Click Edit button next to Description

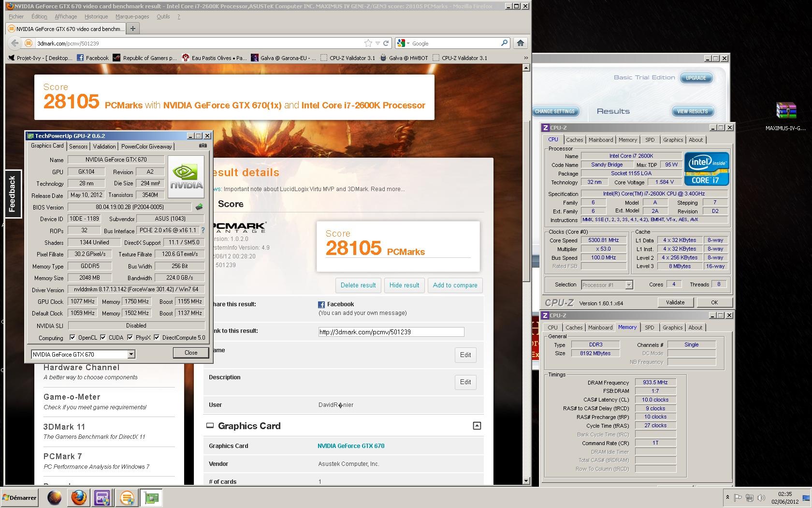[465, 382]
